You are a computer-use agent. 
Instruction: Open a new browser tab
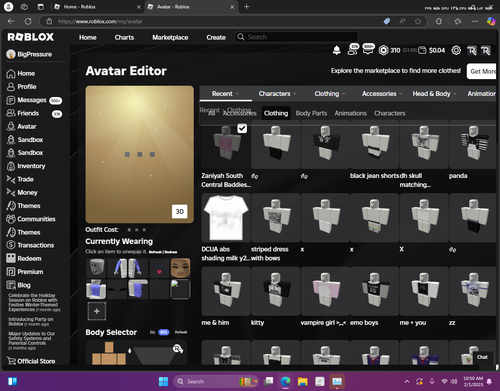click(246, 7)
